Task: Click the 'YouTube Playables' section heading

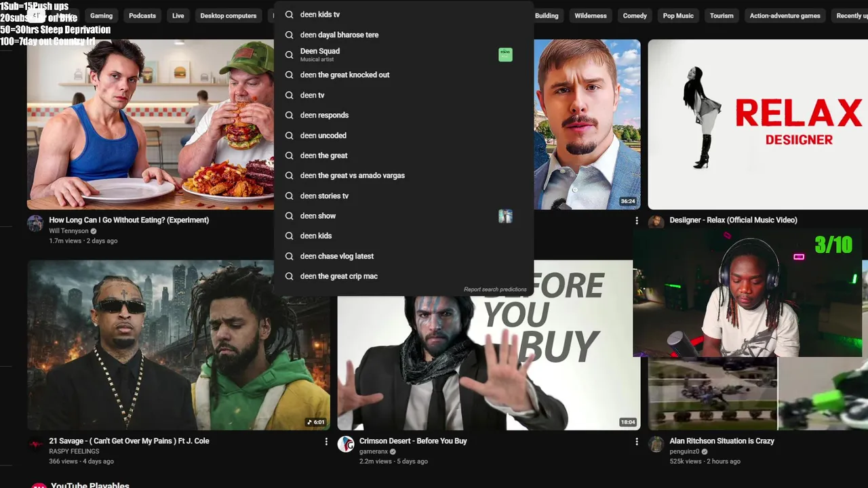Action: coord(90,485)
